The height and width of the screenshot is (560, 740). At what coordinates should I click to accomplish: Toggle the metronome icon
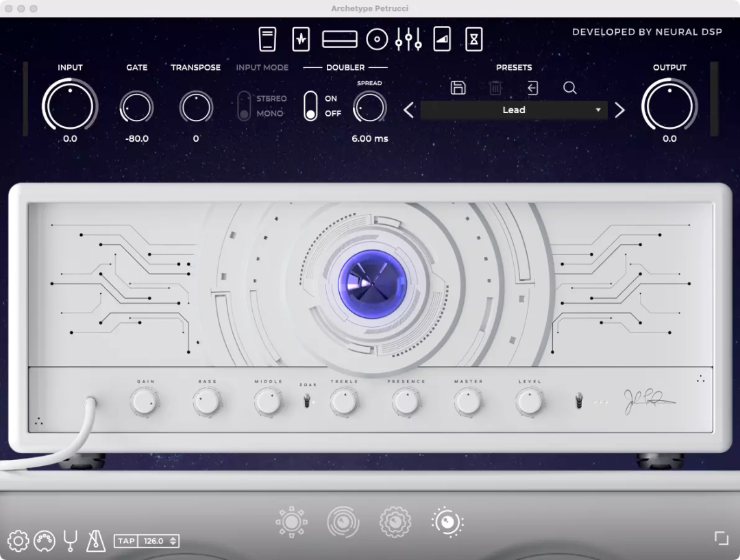pos(96,541)
